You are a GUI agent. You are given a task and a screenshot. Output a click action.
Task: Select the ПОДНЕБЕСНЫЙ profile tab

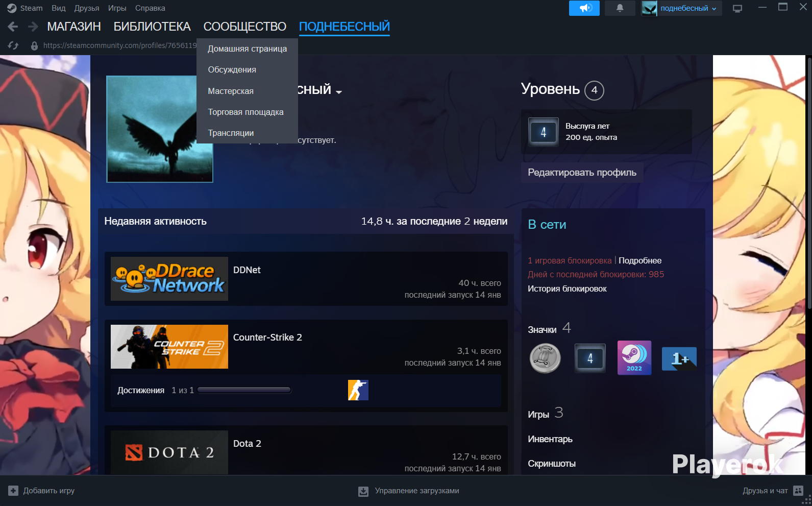(x=345, y=27)
